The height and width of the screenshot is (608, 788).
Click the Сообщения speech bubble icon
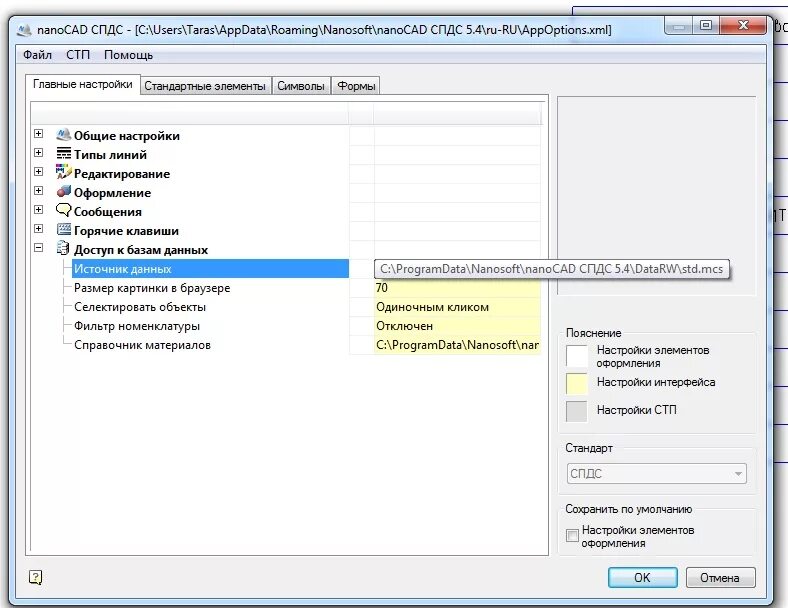63,210
